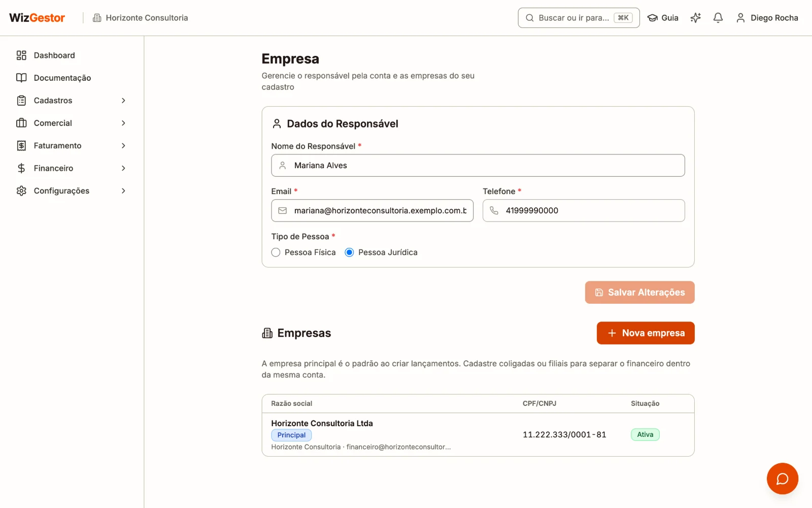Click the Razão social column header
Viewport: 812px width, 508px height.
tap(292, 404)
